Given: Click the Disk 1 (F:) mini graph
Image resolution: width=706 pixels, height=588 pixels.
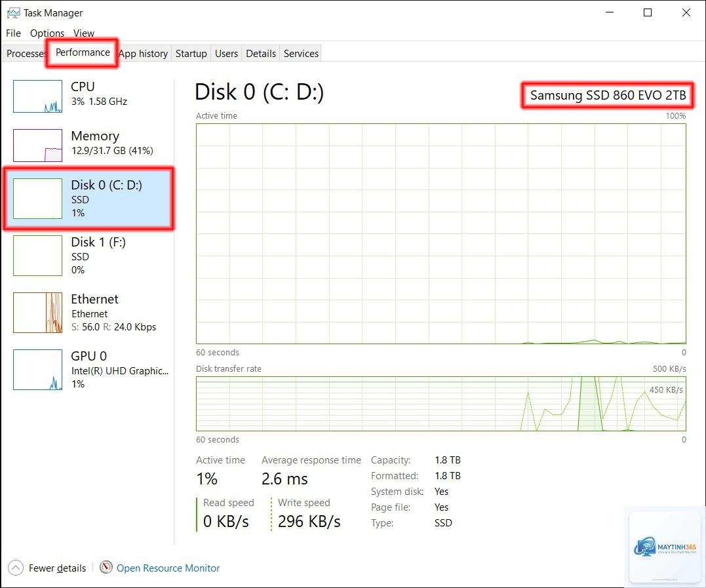Looking at the screenshot, I should pyautogui.click(x=38, y=255).
